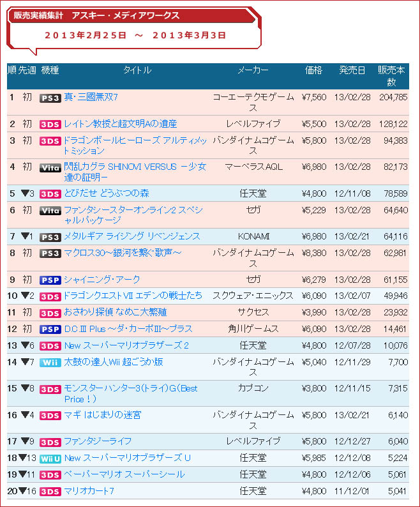Open メタルギア ライジング リベンジェンス link
This screenshot has height=507, width=420.
[x=132, y=236]
